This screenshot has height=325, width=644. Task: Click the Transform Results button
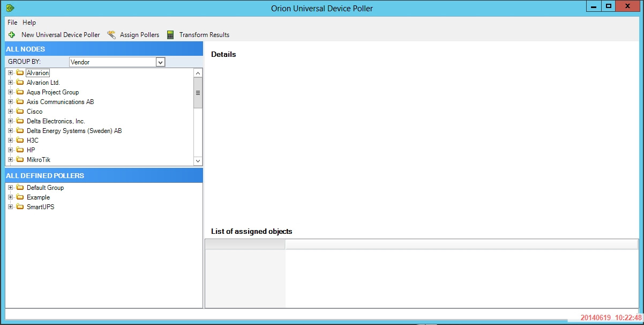coord(198,35)
